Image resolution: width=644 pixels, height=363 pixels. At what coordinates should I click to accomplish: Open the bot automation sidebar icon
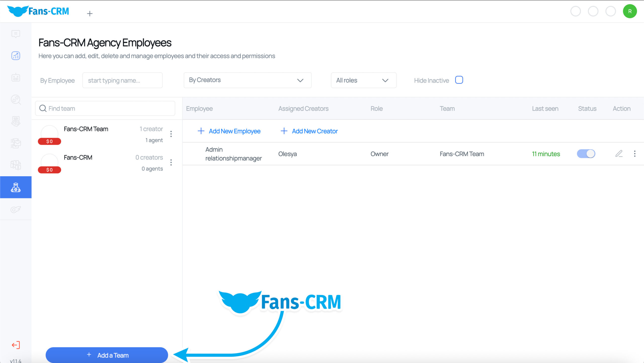[x=16, y=78]
